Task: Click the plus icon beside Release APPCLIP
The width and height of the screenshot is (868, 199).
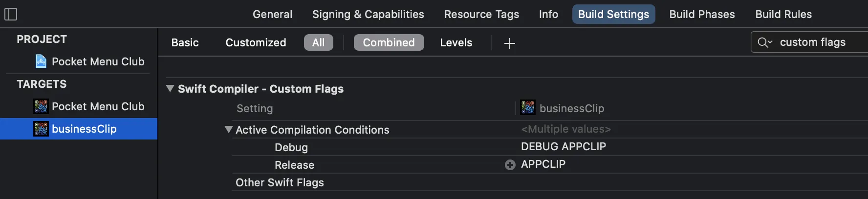Action: (510, 165)
